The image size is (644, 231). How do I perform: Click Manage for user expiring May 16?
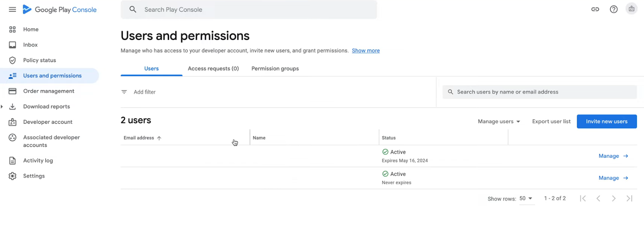click(613, 156)
